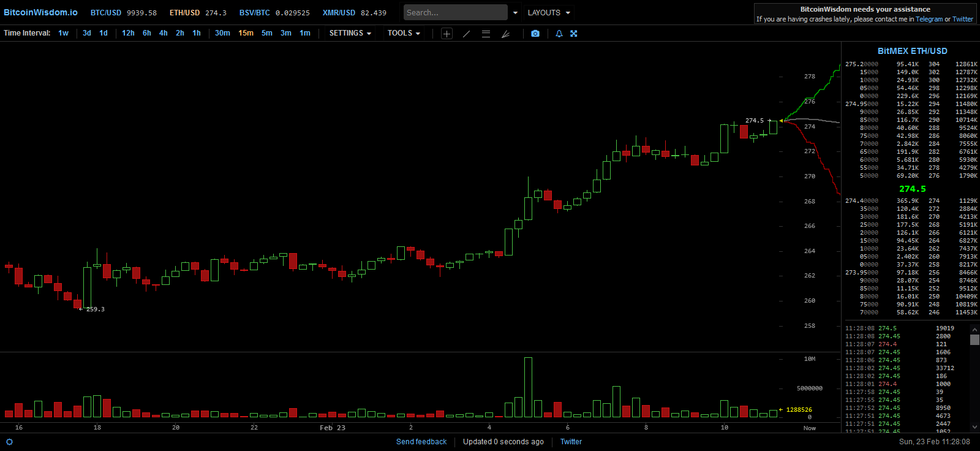
Task: Follow the Twitter link in the top notice
Action: (x=963, y=19)
